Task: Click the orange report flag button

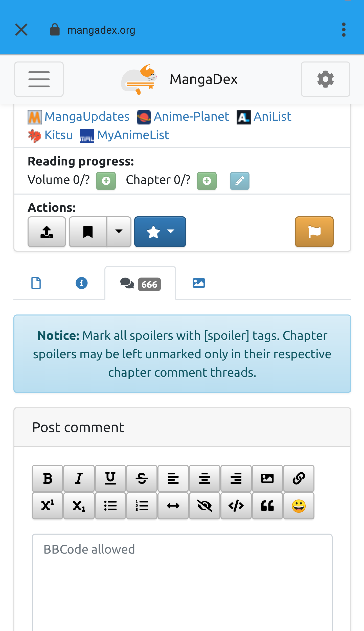Action: 314,232
